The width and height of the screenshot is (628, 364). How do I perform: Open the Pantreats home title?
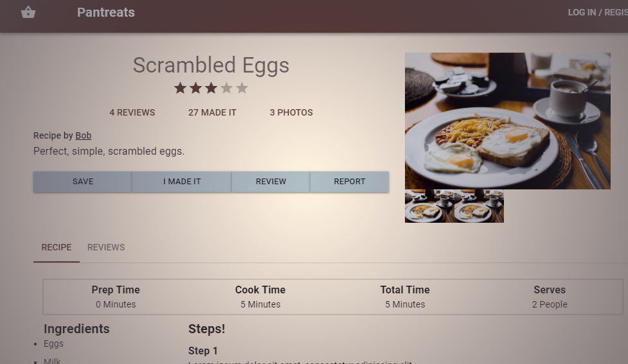tap(105, 12)
